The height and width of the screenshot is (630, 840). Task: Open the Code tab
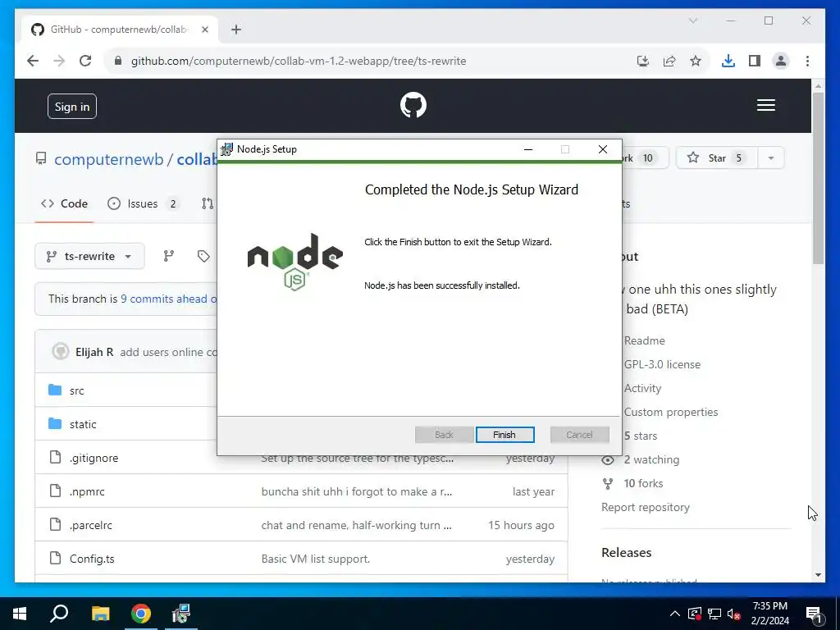pyautogui.click(x=64, y=203)
